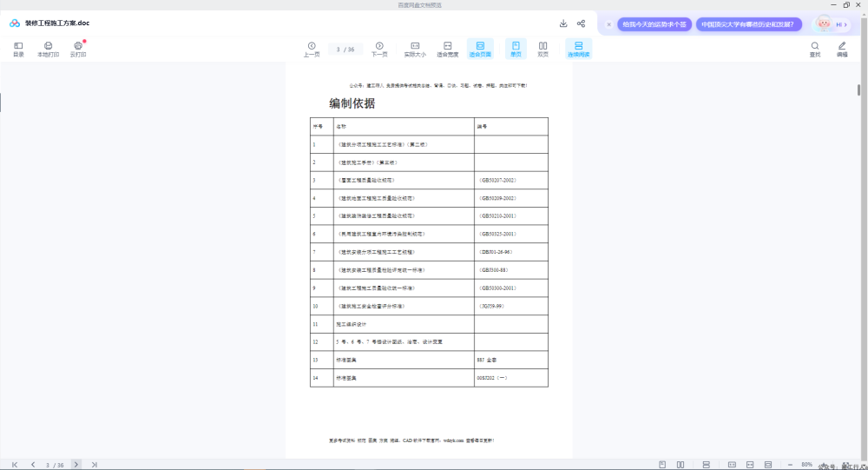Image resolution: width=868 pixels, height=470 pixels.
Task: Select continuous scroll icon in status bar
Action: tap(706, 465)
